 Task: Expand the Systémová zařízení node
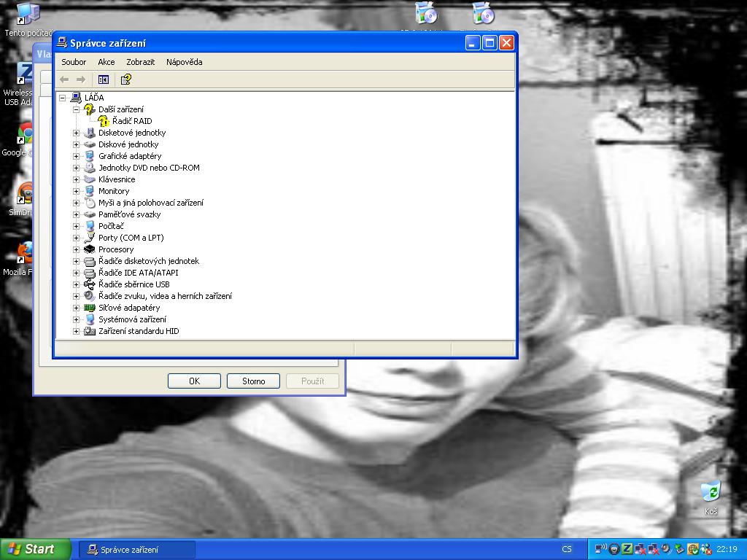(76, 319)
